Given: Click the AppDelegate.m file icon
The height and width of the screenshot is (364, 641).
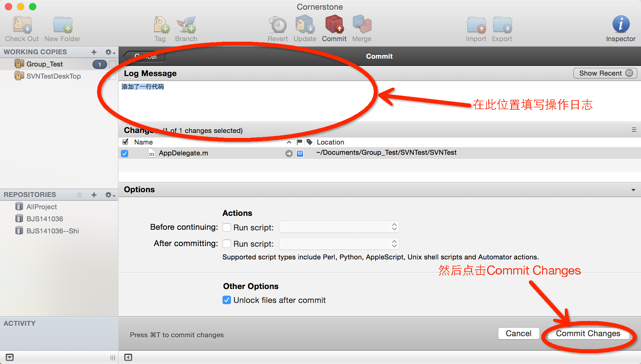Looking at the screenshot, I should point(152,153).
